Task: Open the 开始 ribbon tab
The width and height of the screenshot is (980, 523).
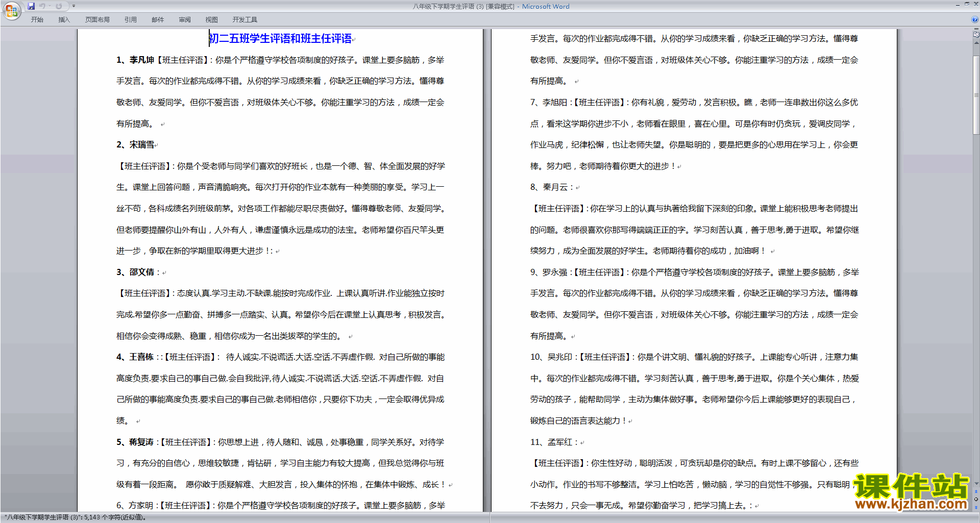Action: 37,20
